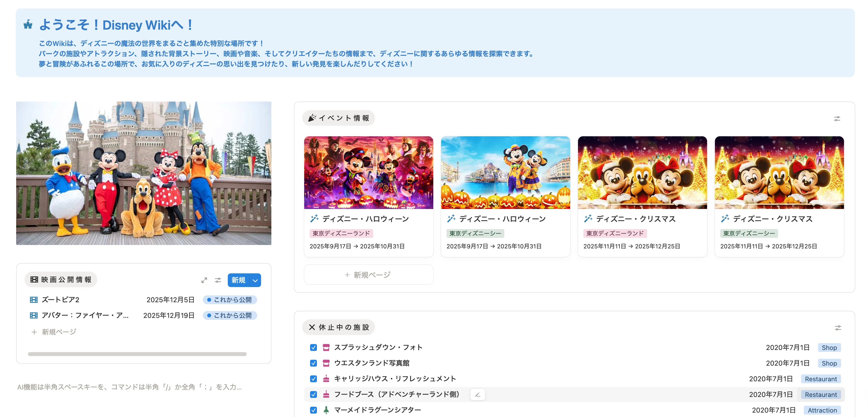Click the blue 新規 button
The height and width of the screenshot is (417, 868).
239,280
